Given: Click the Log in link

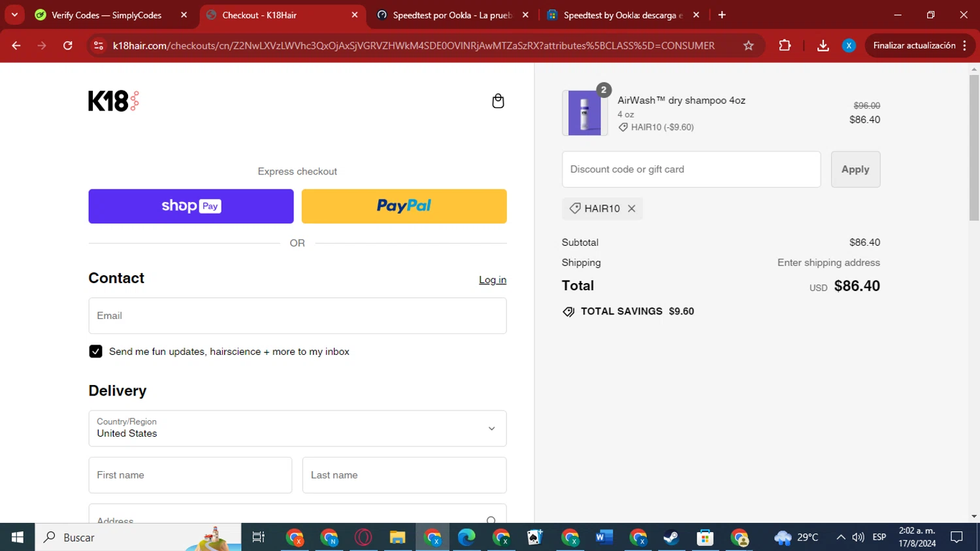Looking at the screenshot, I should coord(493,280).
